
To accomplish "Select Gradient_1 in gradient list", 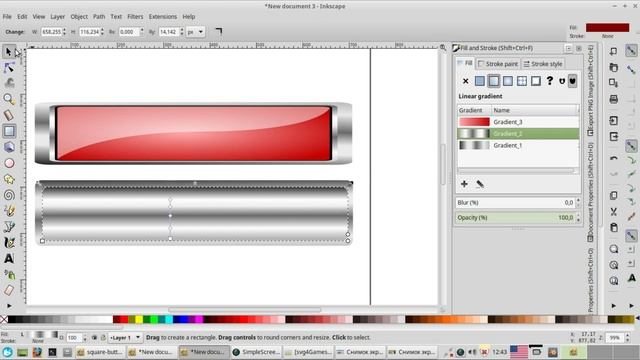I will click(x=518, y=145).
